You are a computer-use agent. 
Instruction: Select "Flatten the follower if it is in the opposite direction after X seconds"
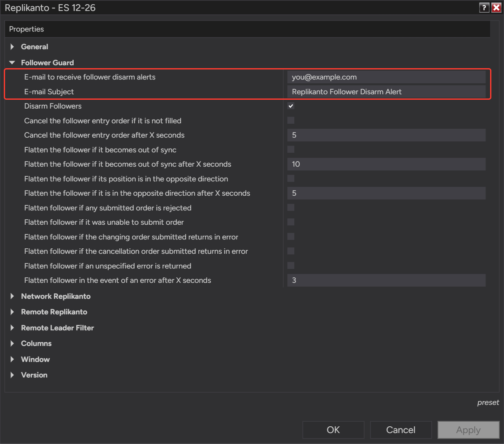pyautogui.click(x=137, y=193)
